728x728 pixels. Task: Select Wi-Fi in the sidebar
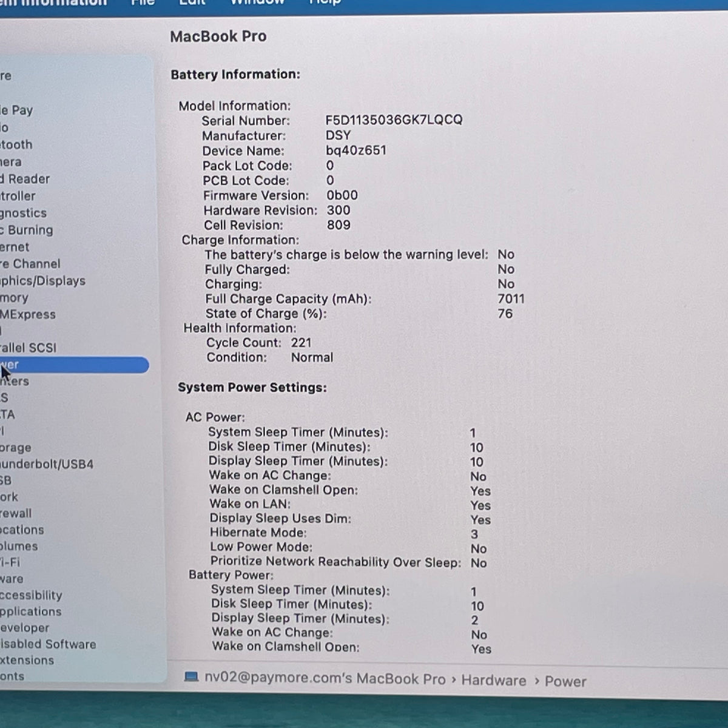(x=10, y=562)
